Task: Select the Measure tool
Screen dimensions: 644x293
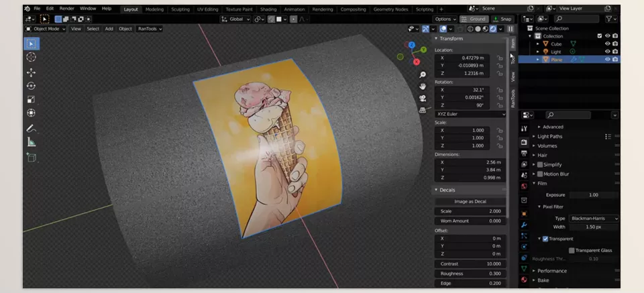Action: [x=32, y=142]
